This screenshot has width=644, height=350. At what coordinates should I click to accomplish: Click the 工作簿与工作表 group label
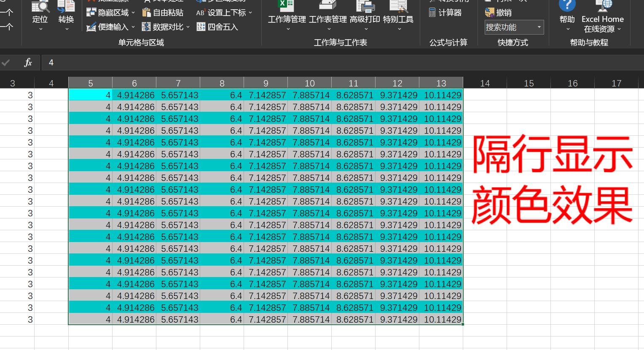[x=341, y=42]
